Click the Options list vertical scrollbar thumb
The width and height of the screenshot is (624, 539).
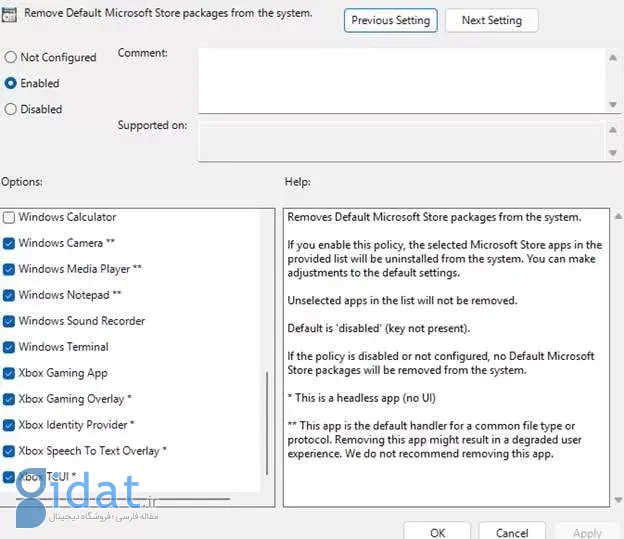coord(267,423)
